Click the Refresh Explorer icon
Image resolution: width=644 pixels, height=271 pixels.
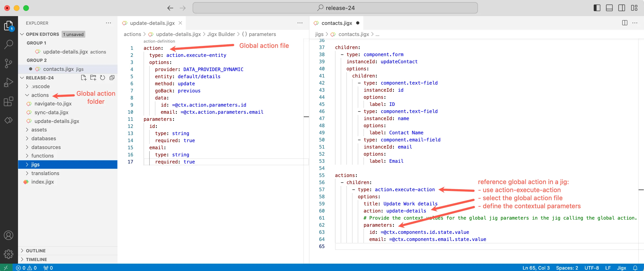tap(103, 78)
